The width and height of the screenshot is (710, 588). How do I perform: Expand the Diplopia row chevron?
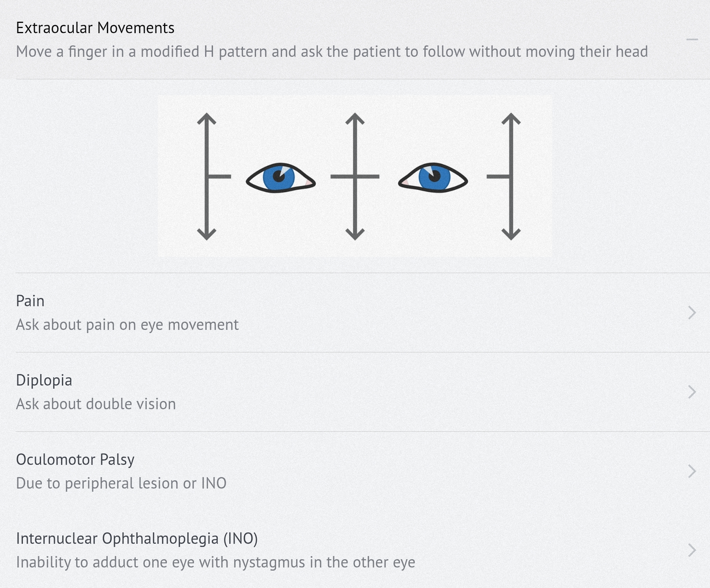point(692,392)
